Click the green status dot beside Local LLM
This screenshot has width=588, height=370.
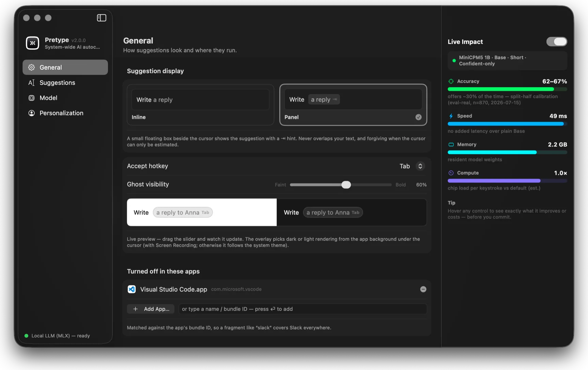(26, 336)
